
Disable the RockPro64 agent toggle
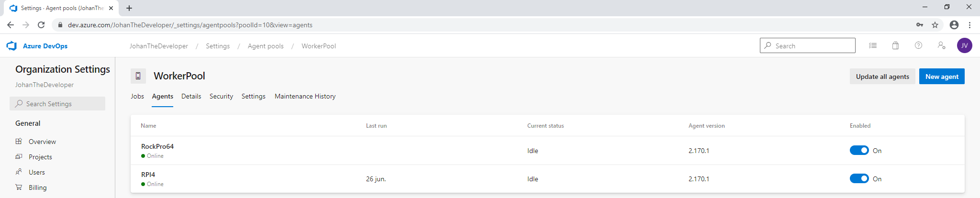pos(859,150)
